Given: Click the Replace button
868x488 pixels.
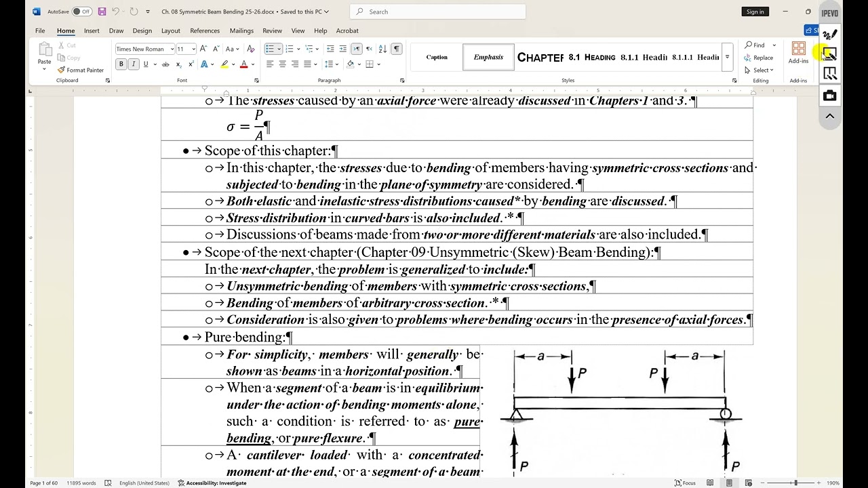Looking at the screenshot, I should 759,58.
